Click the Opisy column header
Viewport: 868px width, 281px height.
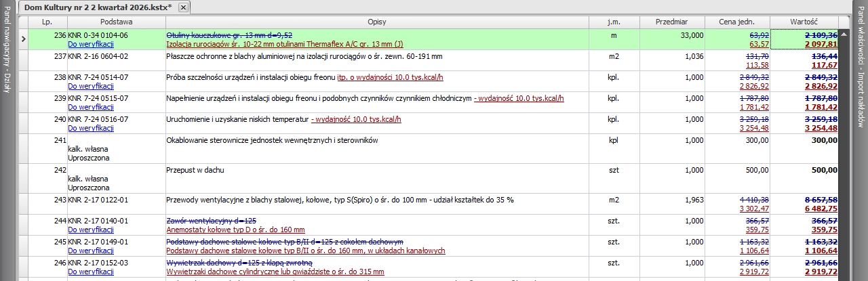pyautogui.click(x=376, y=22)
